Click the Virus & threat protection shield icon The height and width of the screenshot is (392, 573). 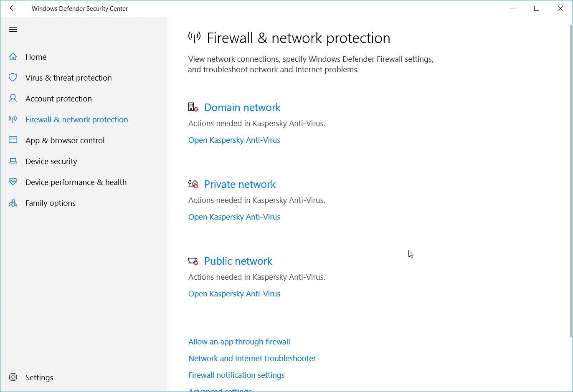[x=13, y=78]
